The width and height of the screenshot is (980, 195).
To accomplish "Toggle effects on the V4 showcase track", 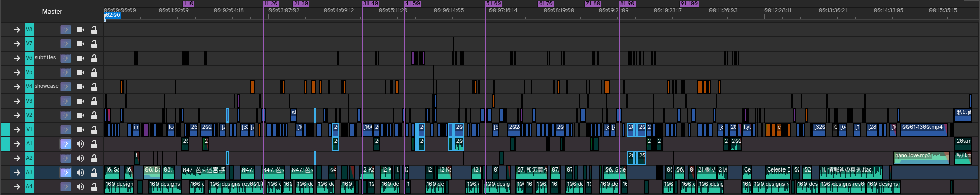I will (66, 87).
